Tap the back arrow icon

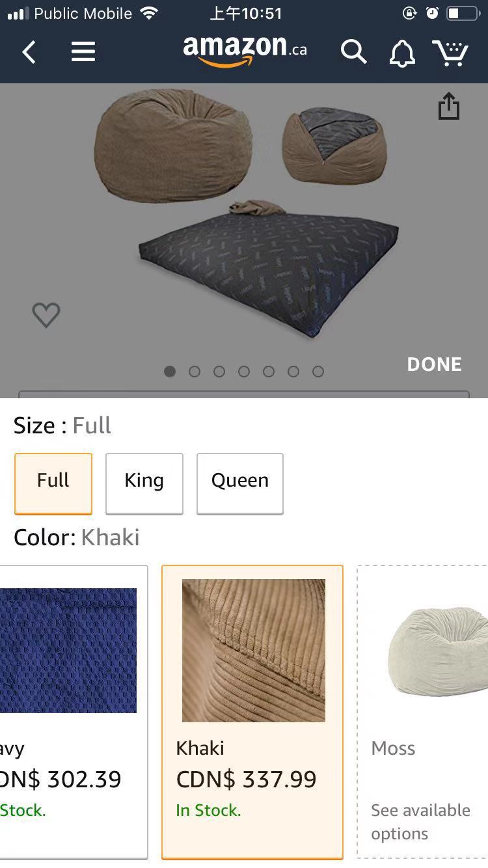pyautogui.click(x=29, y=52)
